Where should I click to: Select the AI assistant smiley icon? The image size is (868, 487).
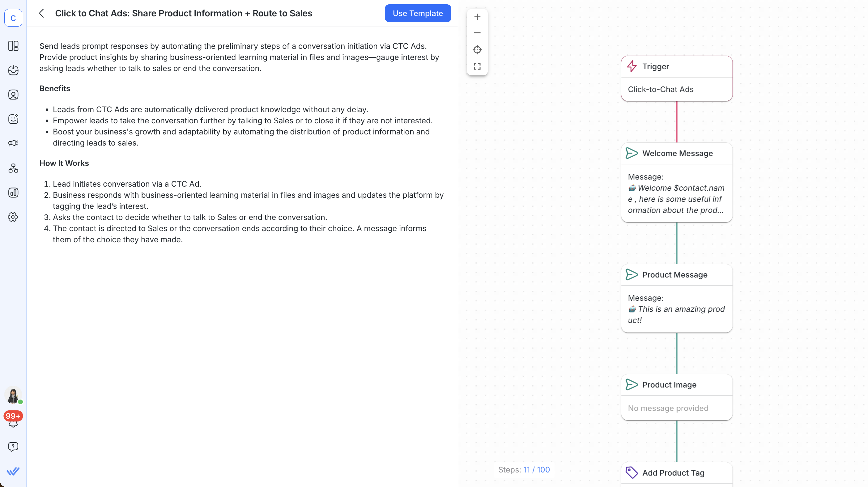click(x=13, y=119)
